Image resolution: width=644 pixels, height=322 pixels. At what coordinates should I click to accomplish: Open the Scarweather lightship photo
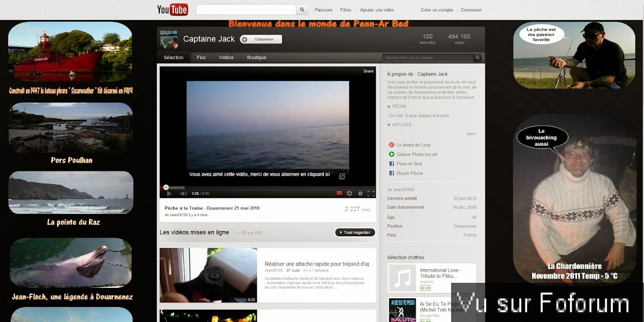70,52
